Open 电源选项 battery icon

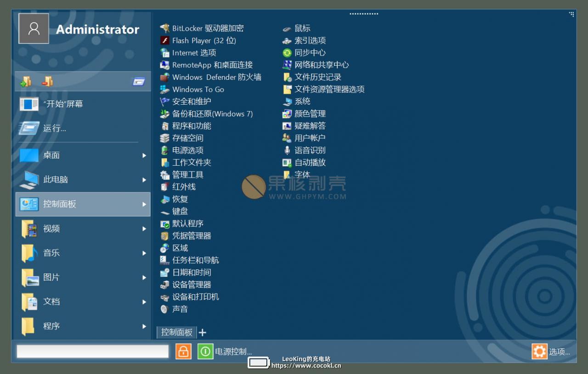[x=164, y=150]
